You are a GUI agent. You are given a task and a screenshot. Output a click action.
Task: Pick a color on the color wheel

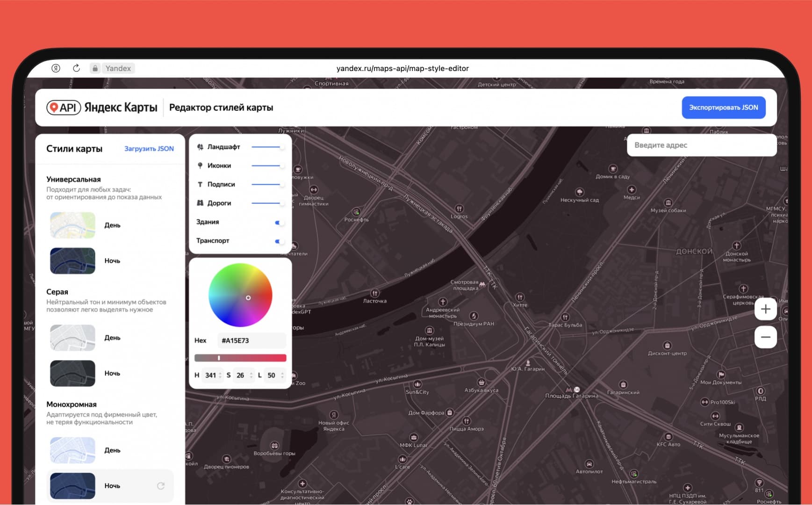pyautogui.click(x=240, y=295)
